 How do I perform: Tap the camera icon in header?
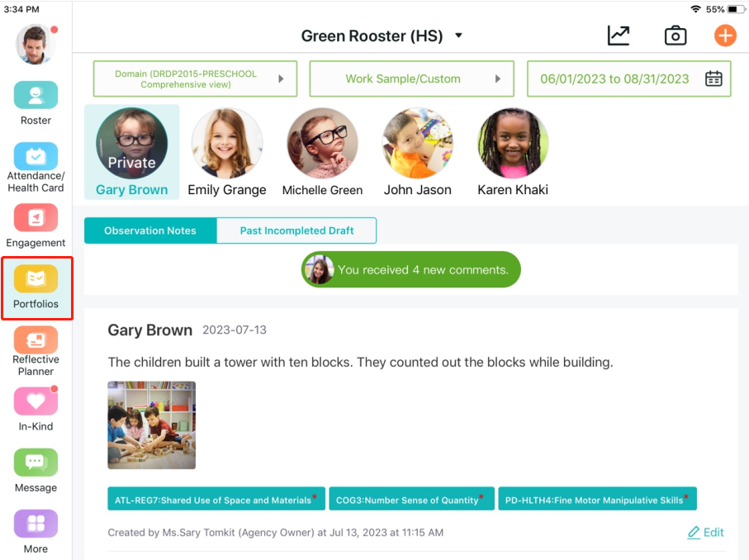tap(676, 36)
